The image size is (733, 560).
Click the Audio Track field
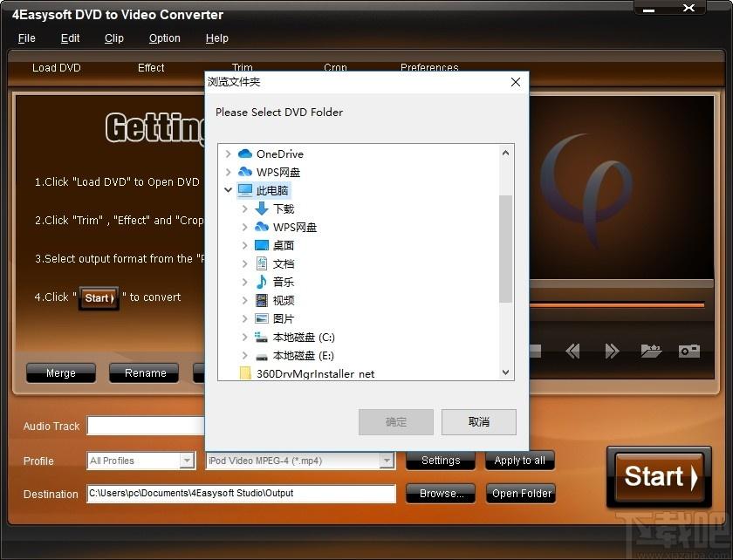pos(146,426)
